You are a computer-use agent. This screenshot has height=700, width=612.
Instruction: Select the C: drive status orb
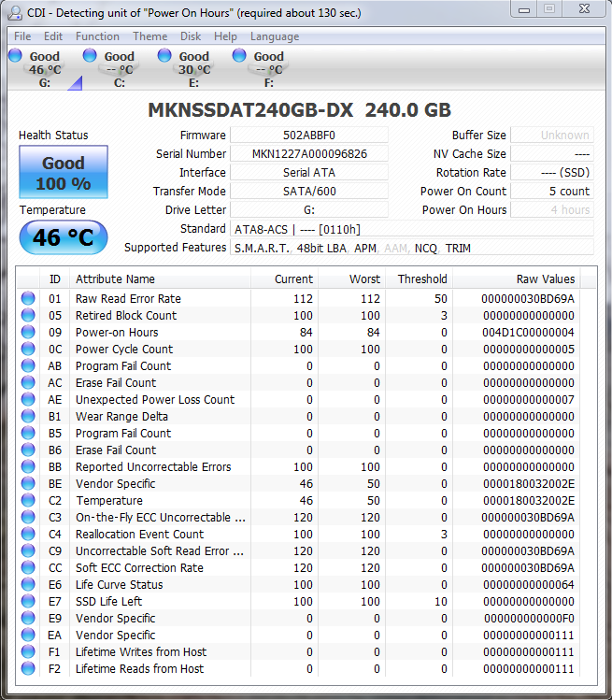[91, 56]
